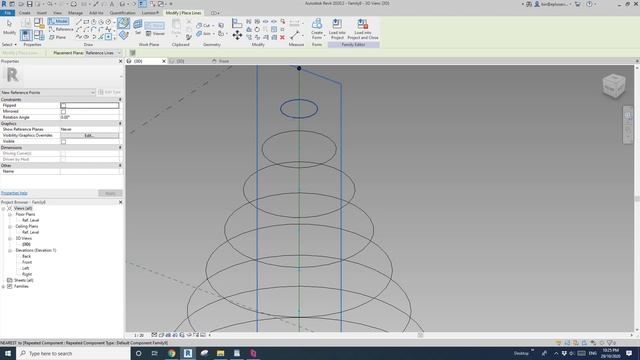The width and height of the screenshot is (640, 360).
Task: Click the Model line button
Action: (x=58, y=21)
